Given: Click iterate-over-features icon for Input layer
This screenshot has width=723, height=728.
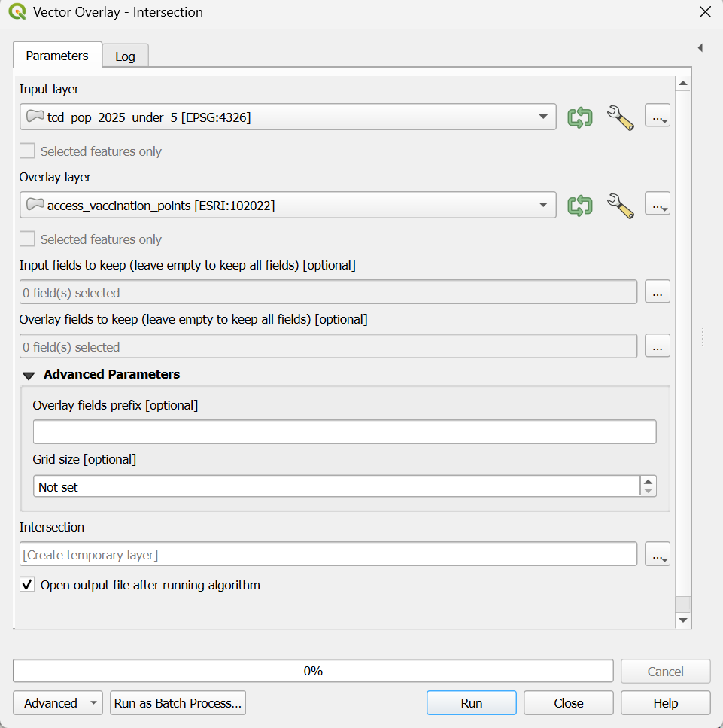Looking at the screenshot, I should (579, 117).
